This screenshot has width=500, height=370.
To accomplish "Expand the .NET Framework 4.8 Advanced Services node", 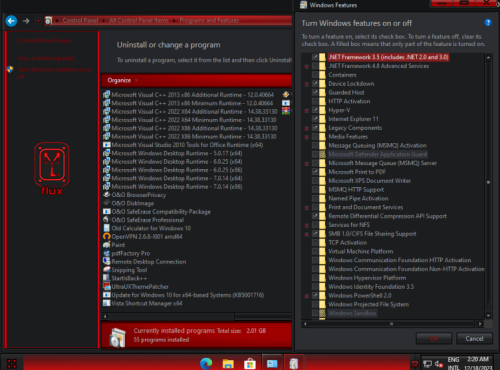I will coord(307,66).
